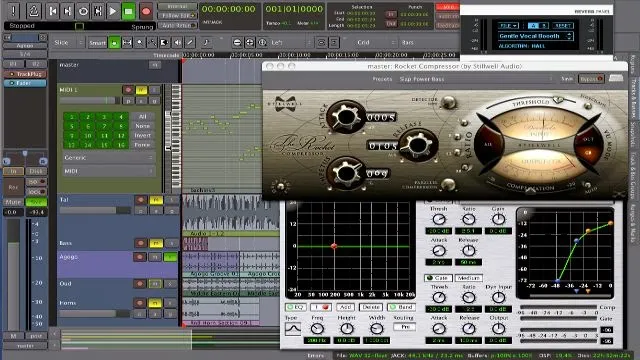The image size is (640, 360).
Task: Select the range selection tool
Action: [x=127, y=42]
